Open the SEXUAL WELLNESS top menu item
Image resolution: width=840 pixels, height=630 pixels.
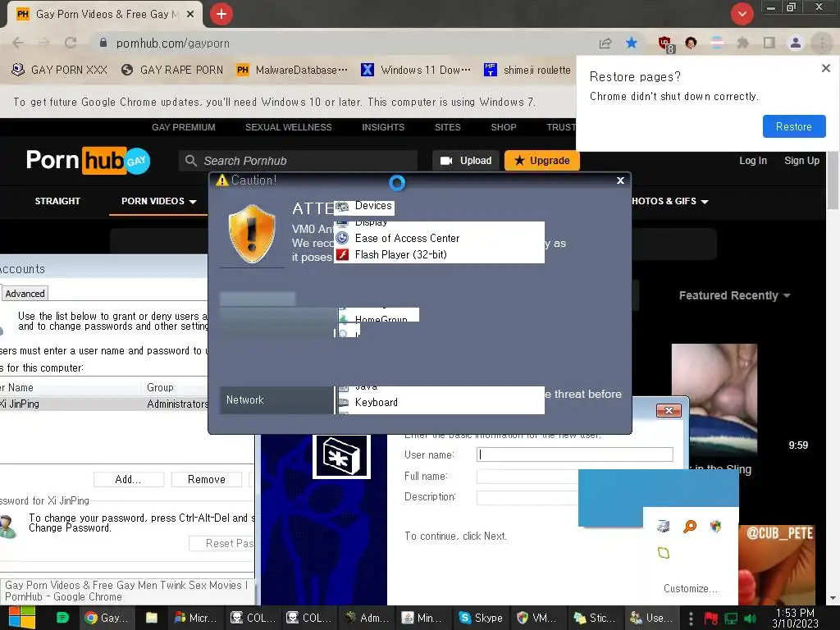pyautogui.click(x=288, y=127)
